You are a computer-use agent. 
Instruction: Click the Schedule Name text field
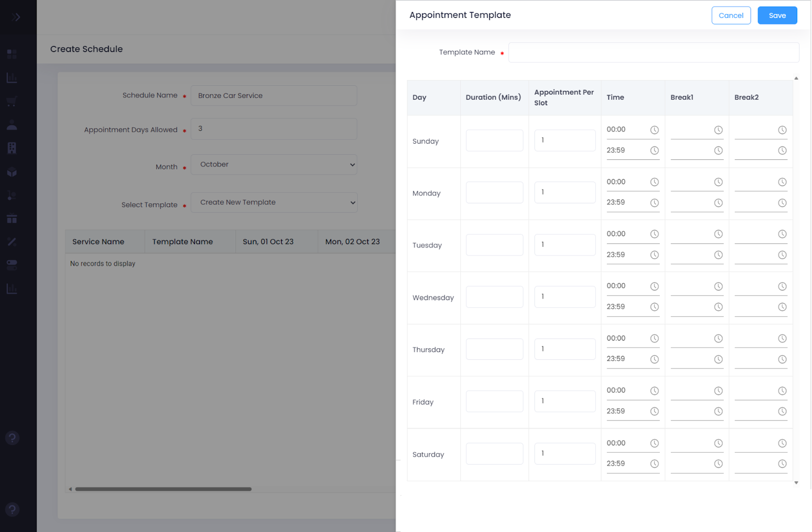pyautogui.click(x=274, y=95)
